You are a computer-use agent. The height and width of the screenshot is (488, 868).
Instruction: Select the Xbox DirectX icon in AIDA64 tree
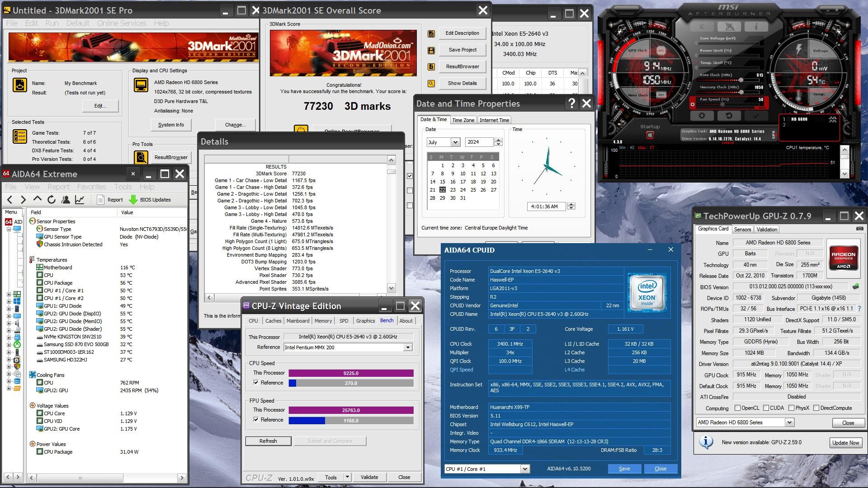pos(17,345)
